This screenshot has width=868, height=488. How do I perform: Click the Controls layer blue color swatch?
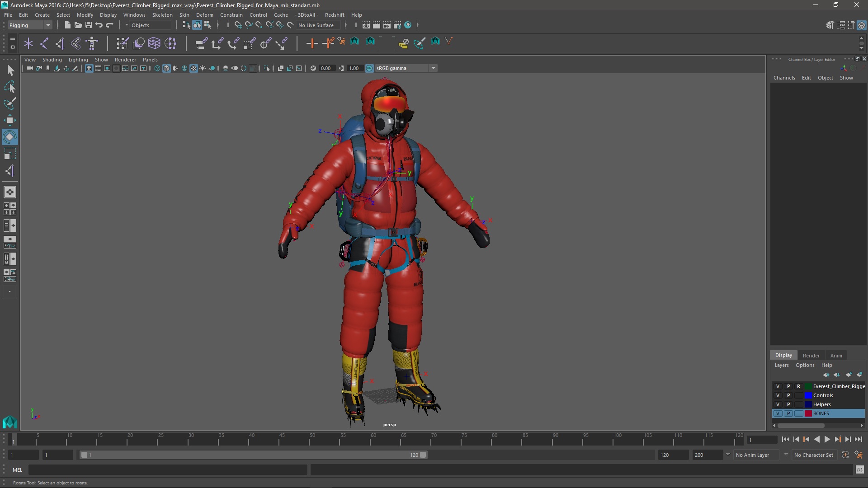(x=808, y=395)
